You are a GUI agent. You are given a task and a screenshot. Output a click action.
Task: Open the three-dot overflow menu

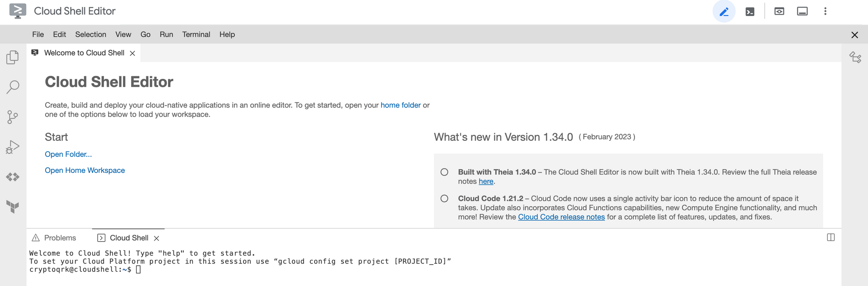pos(825,11)
